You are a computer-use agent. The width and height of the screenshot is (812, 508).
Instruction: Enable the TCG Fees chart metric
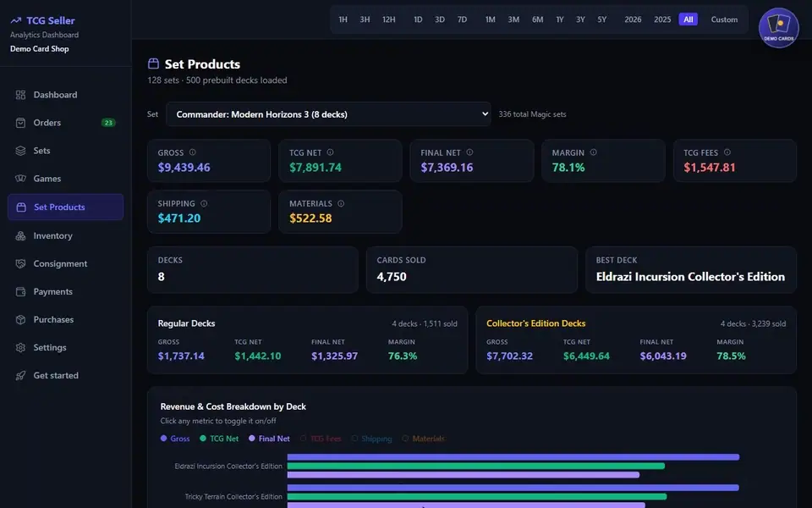coord(321,439)
